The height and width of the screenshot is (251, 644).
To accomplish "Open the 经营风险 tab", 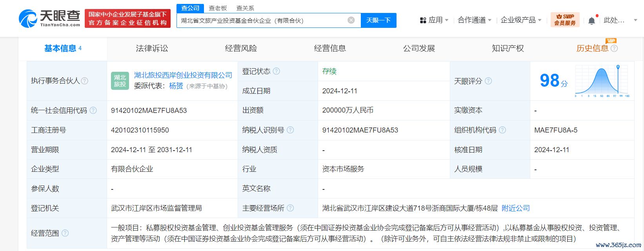I will pos(241,48).
